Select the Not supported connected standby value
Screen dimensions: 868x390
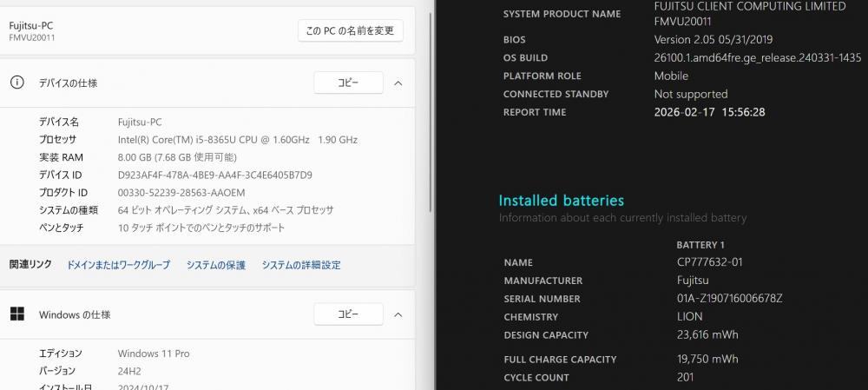tap(691, 94)
